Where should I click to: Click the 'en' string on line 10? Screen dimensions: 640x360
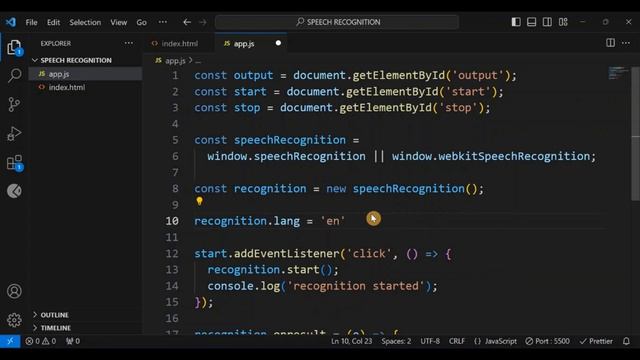click(x=333, y=221)
